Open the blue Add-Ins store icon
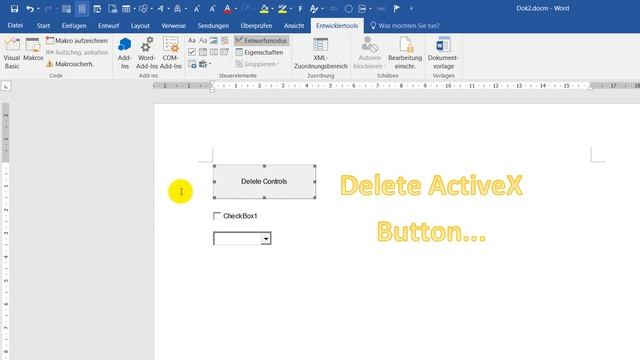Screen dimensions: 640x360 click(x=124, y=53)
